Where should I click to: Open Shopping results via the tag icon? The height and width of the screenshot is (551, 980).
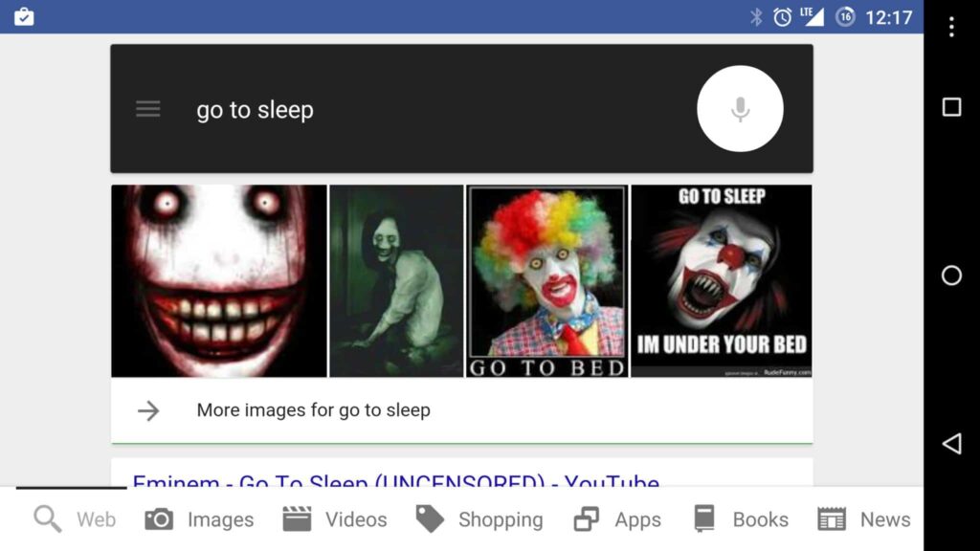pos(430,519)
